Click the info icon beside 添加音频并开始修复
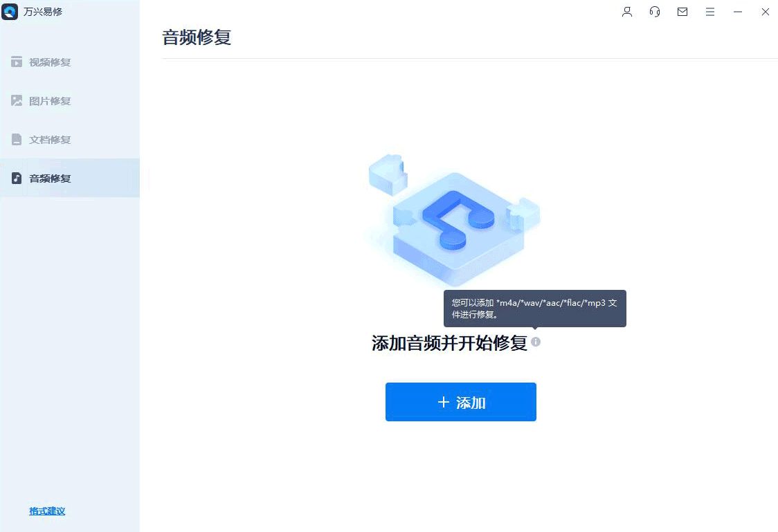Viewport: 778px width, 532px height. click(x=536, y=342)
